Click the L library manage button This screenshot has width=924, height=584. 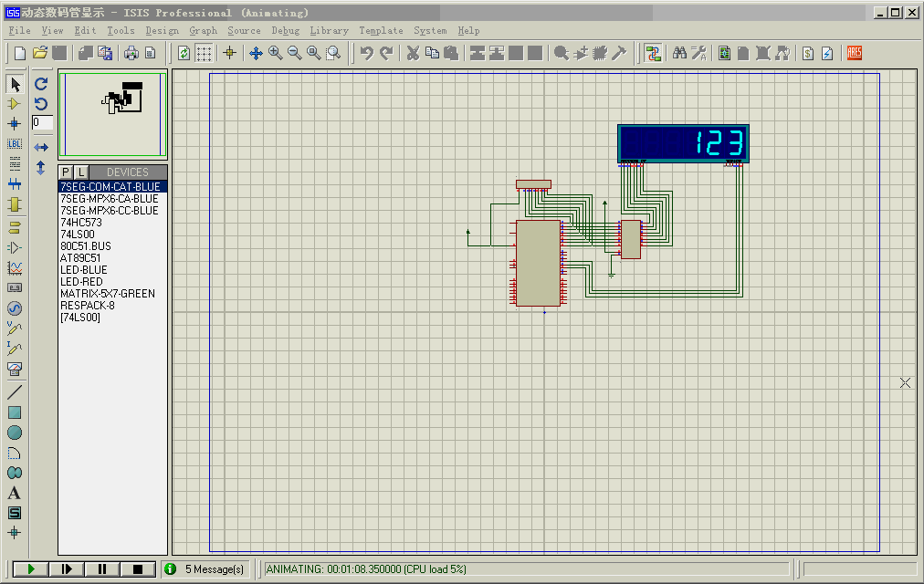(x=81, y=172)
